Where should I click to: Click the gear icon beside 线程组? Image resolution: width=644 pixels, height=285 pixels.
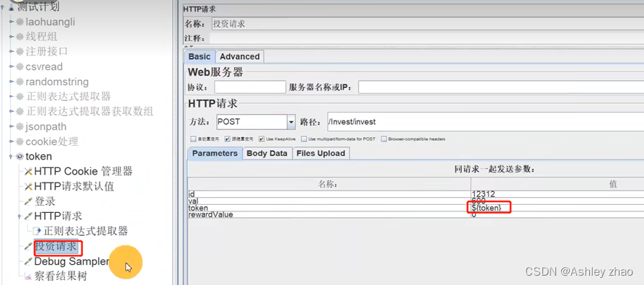point(19,37)
